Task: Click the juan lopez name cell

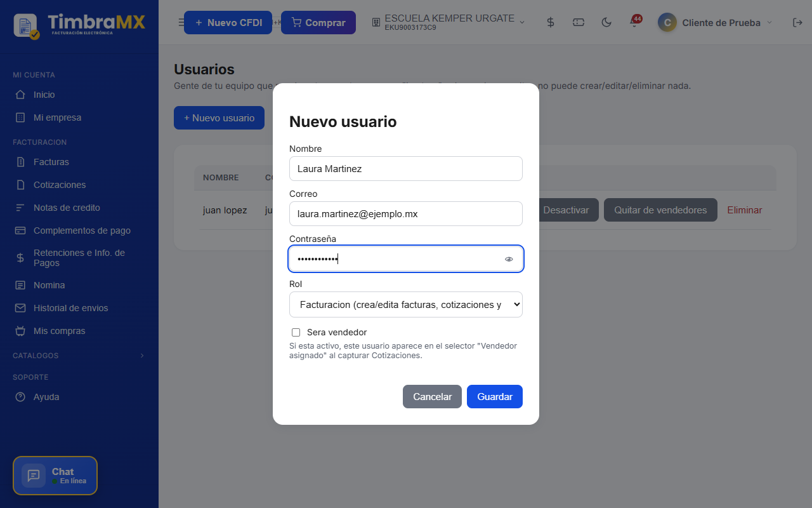Action: pyautogui.click(x=225, y=210)
